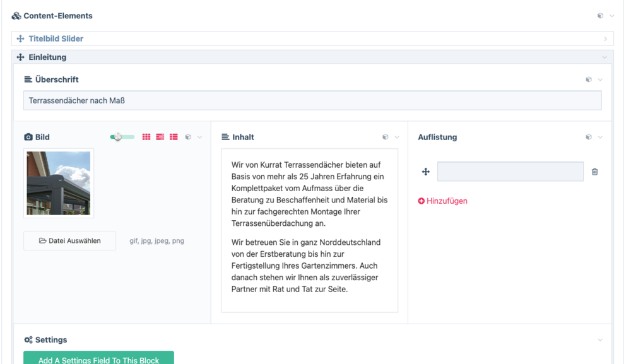Open the Content-Elements header chevron
631x364 pixels.
pyautogui.click(x=611, y=16)
